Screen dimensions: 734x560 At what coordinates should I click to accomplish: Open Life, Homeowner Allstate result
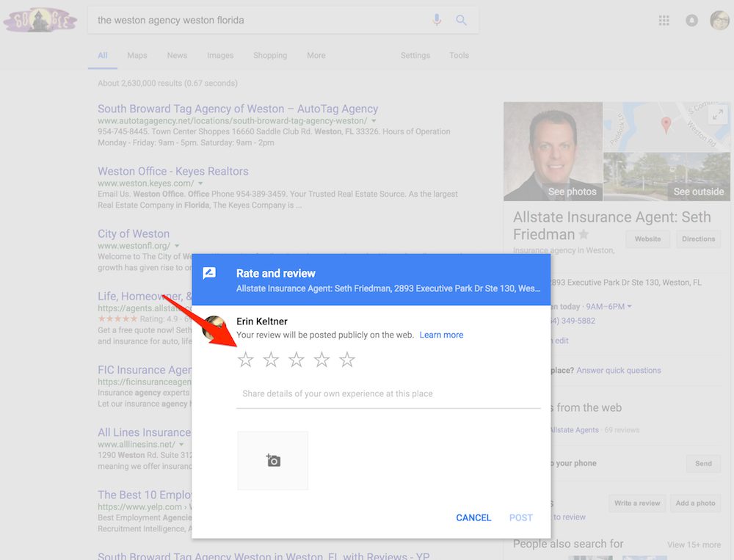pos(145,296)
